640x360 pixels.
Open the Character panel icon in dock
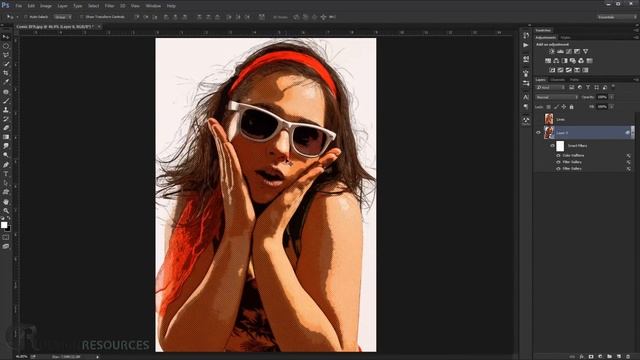[526, 97]
